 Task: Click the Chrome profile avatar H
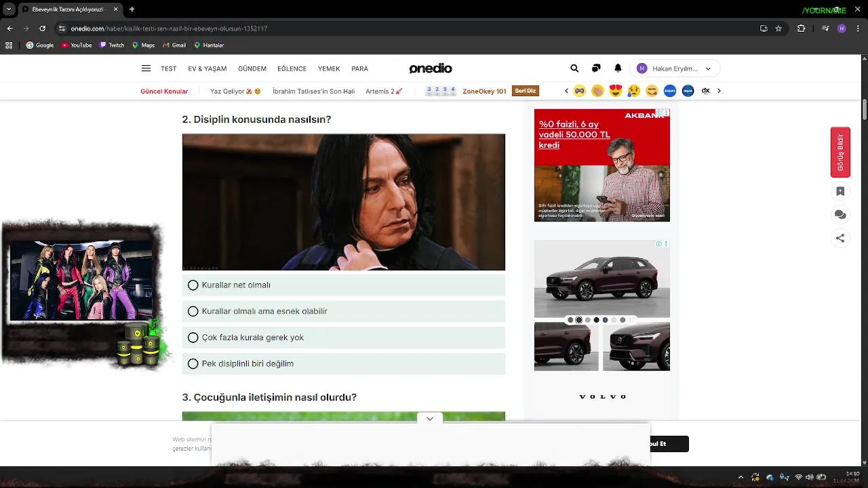pos(842,28)
